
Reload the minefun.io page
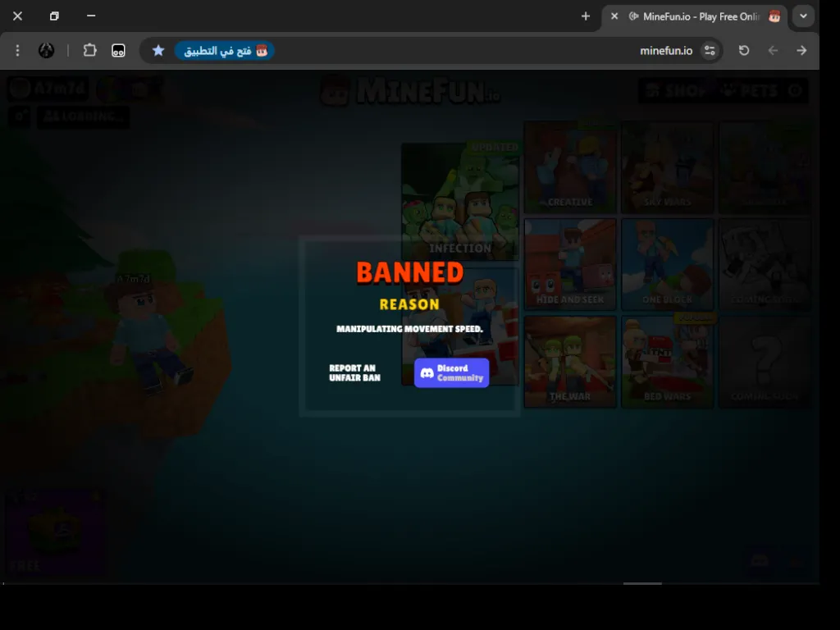(x=744, y=50)
